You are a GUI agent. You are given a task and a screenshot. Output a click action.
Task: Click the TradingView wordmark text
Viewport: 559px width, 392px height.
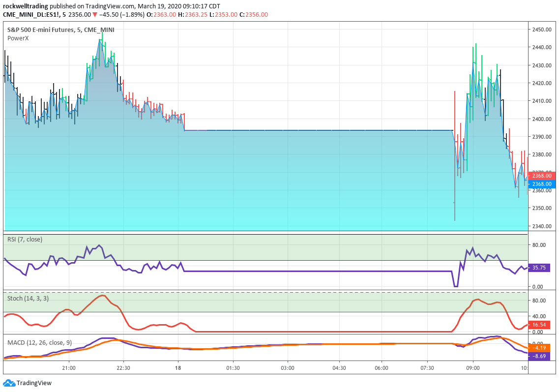tap(34, 383)
